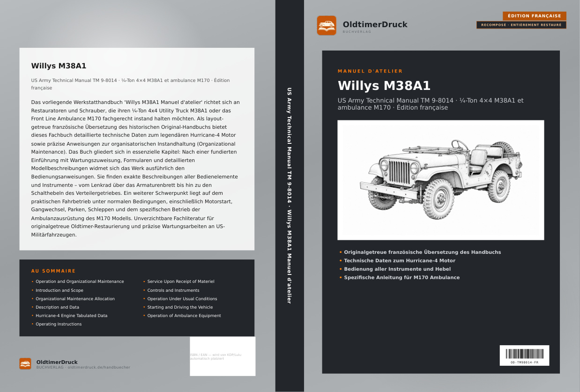Click 'Operation Under Usual Conditions' entry
Screen dimensions: 580x392
(x=182, y=299)
